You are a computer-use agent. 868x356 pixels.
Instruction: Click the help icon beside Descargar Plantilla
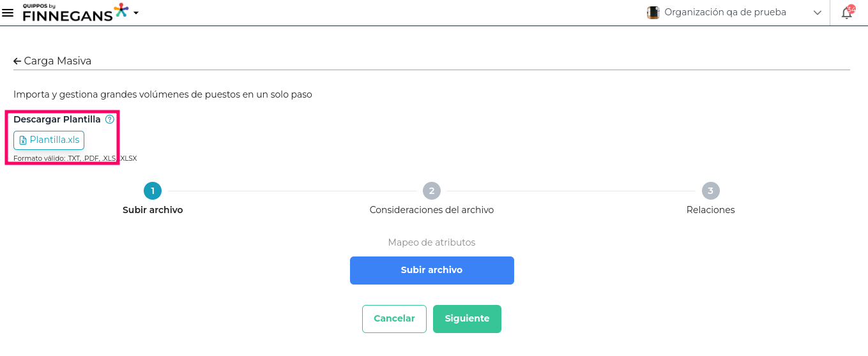pos(110,119)
